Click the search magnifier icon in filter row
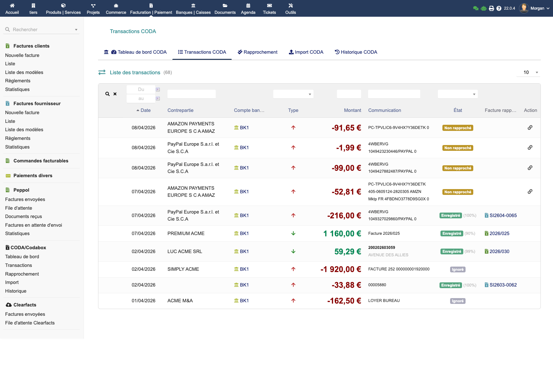This screenshot has width=553, height=392. click(x=107, y=94)
